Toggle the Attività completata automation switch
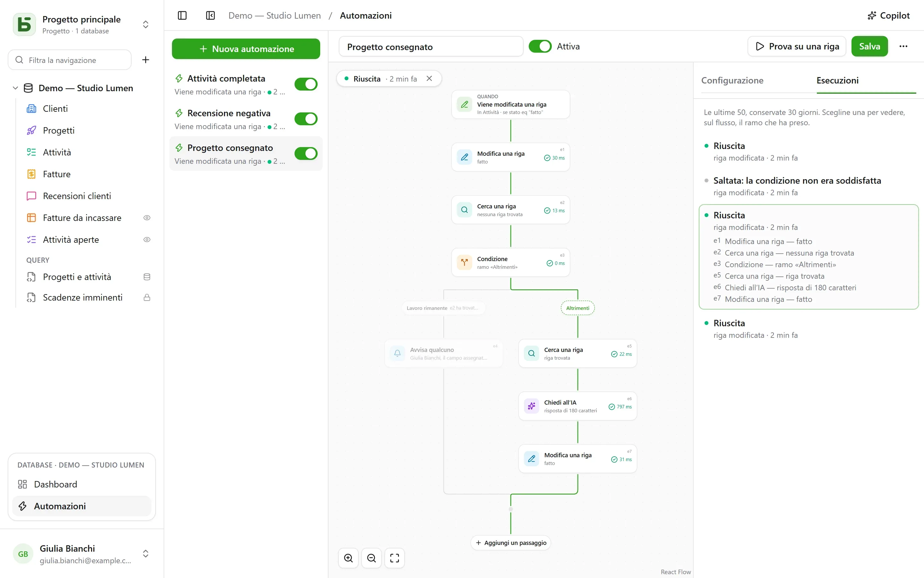This screenshot has height=578, width=924. click(306, 84)
